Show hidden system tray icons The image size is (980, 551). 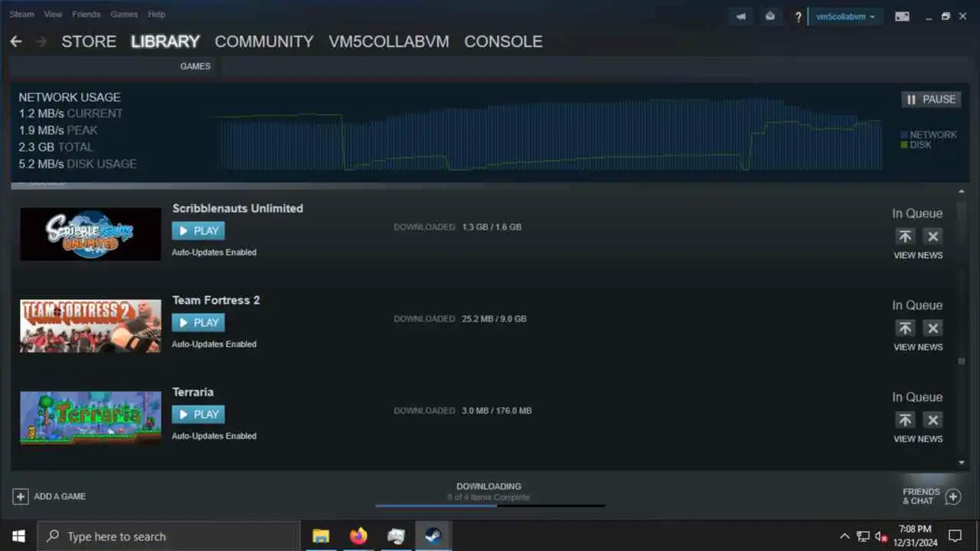(x=844, y=536)
